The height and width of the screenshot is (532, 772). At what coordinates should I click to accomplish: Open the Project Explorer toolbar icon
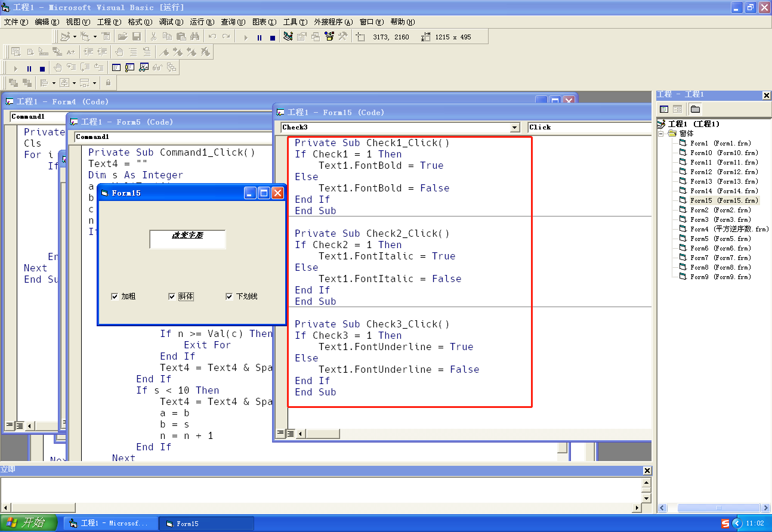pyautogui.click(x=288, y=36)
